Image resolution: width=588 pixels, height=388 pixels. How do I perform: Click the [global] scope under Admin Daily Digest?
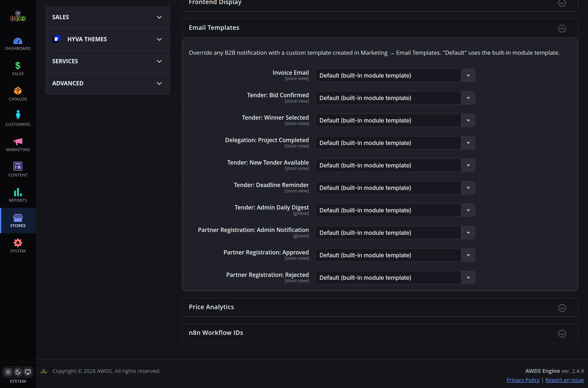301,213
